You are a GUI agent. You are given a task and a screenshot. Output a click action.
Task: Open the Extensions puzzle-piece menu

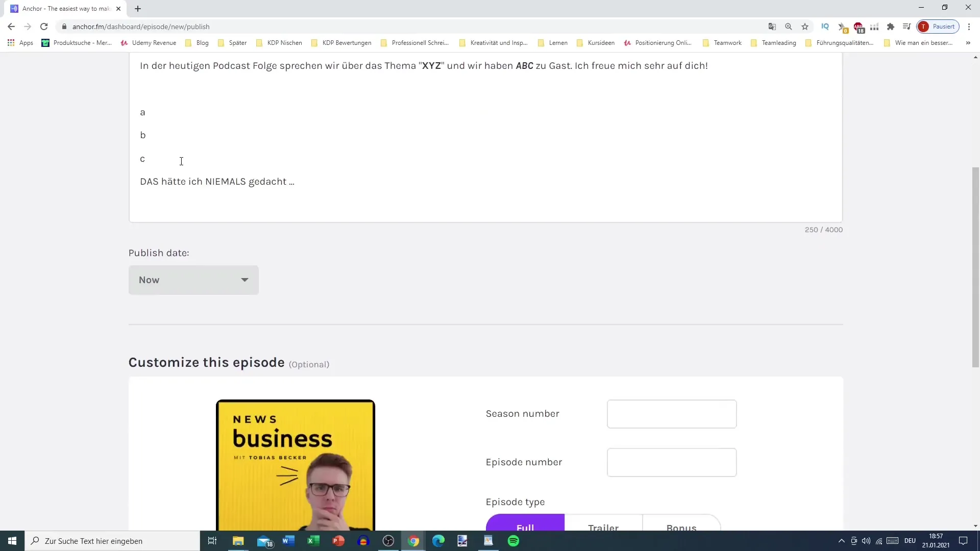tap(891, 27)
